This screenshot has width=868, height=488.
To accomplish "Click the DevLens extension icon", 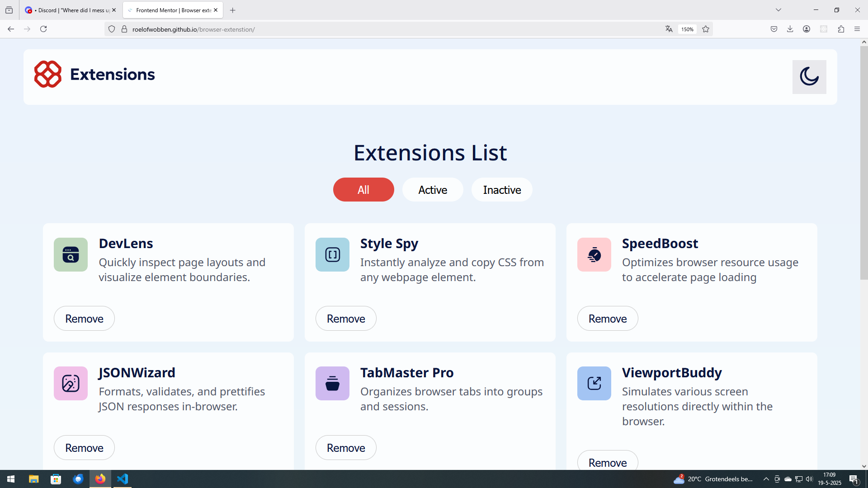I will (x=71, y=255).
